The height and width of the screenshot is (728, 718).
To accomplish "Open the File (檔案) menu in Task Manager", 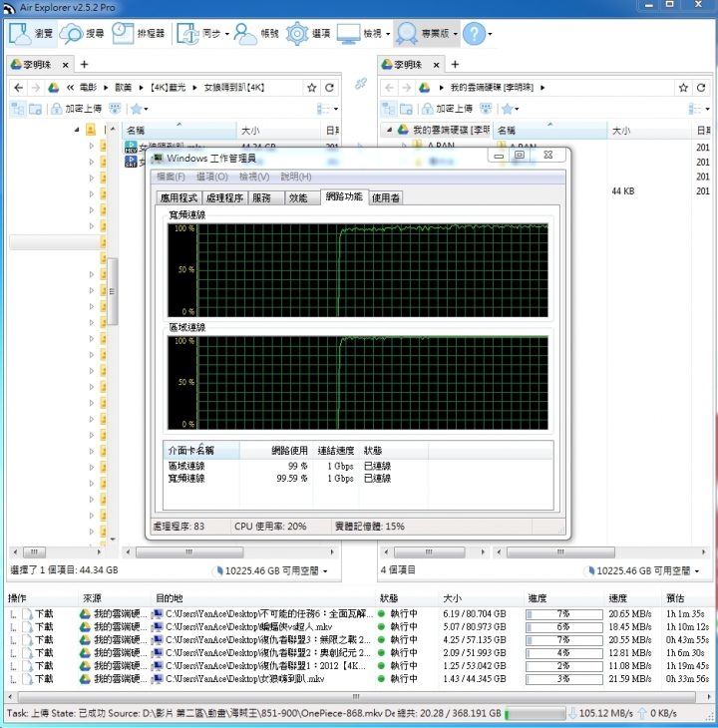I will pyautogui.click(x=171, y=177).
